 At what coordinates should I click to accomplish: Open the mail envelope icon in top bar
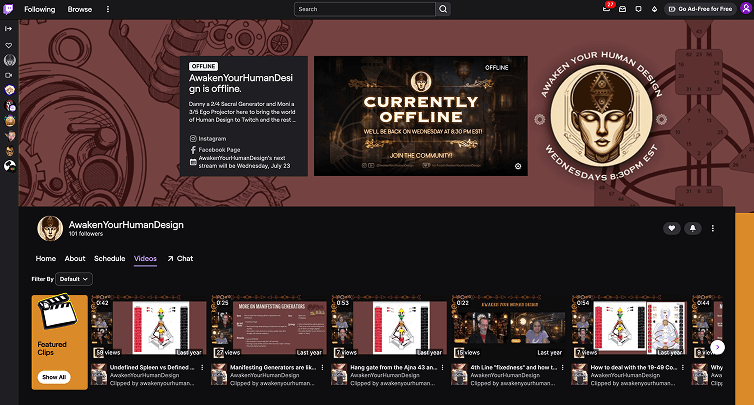point(622,9)
